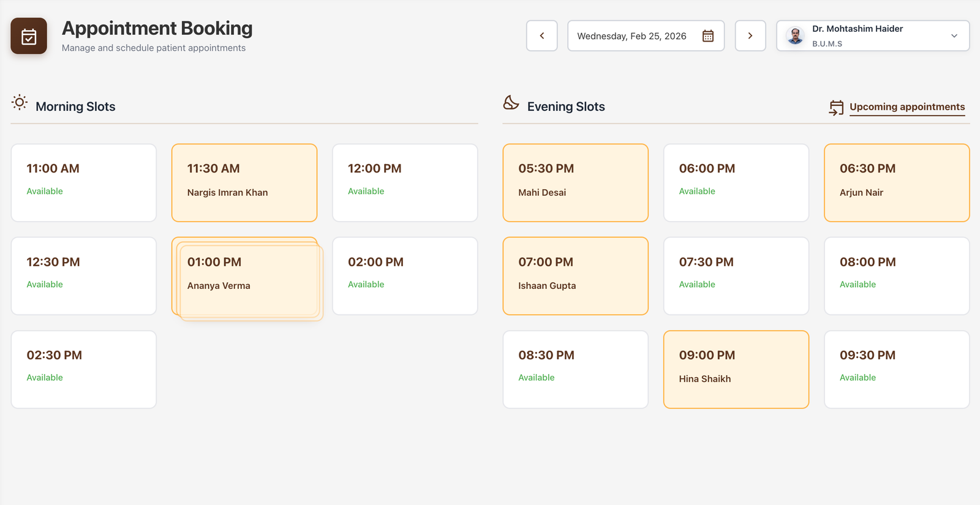Go to previous day with left chevron
The image size is (980, 505).
point(542,36)
